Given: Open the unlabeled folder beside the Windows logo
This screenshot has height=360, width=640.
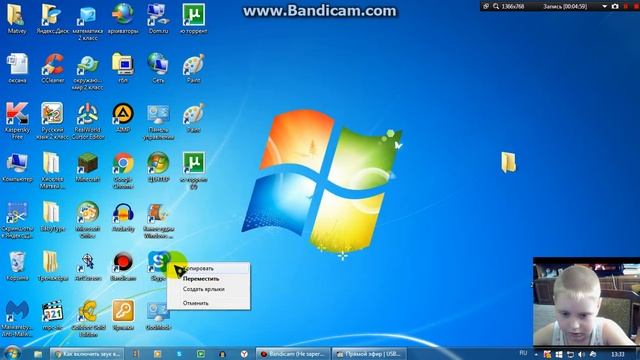Looking at the screenshot, I should (x=508, y=162).
